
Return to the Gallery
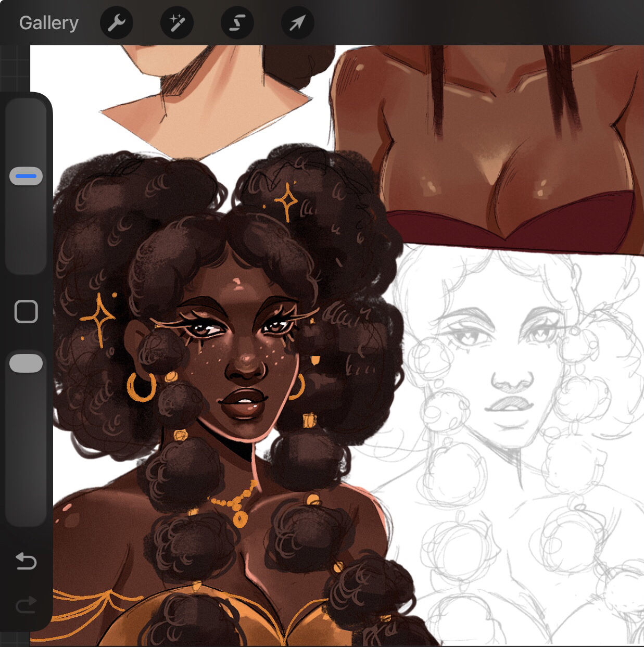(48, 23)
